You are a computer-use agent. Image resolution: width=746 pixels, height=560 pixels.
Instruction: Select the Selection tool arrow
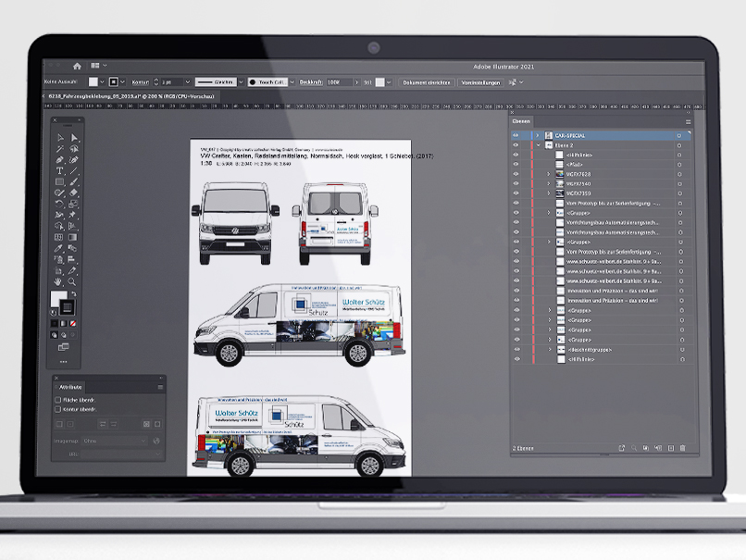click(60, 138)
